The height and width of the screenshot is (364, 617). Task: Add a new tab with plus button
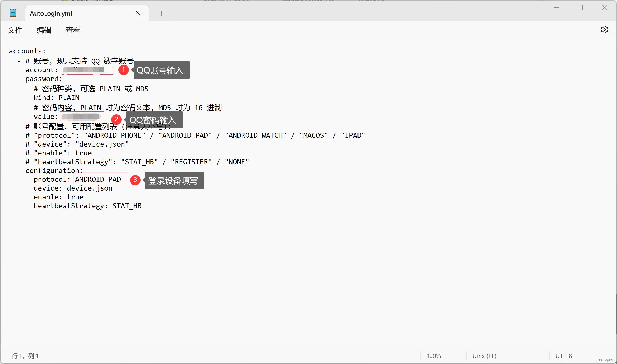[x=162, y=13]
